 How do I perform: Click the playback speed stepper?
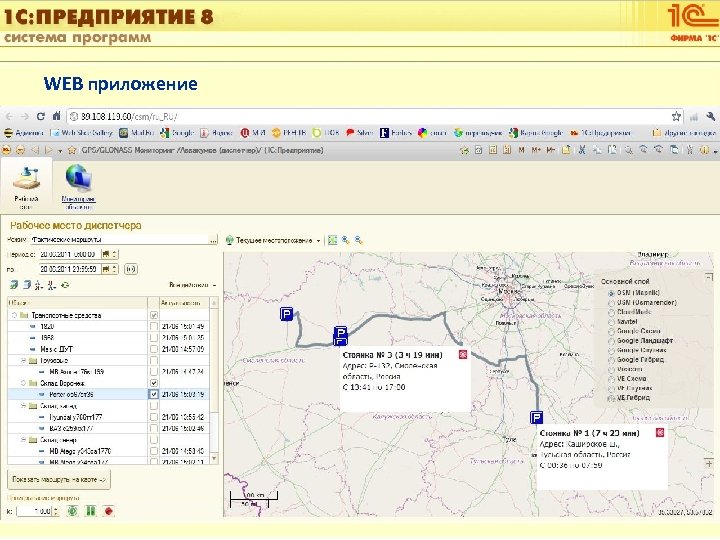[56, 511]
